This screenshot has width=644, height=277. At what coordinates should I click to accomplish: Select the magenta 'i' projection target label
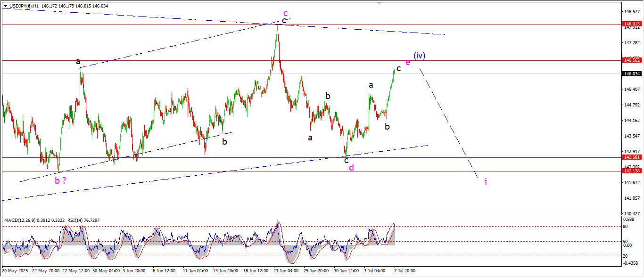[x=486, y=181]
